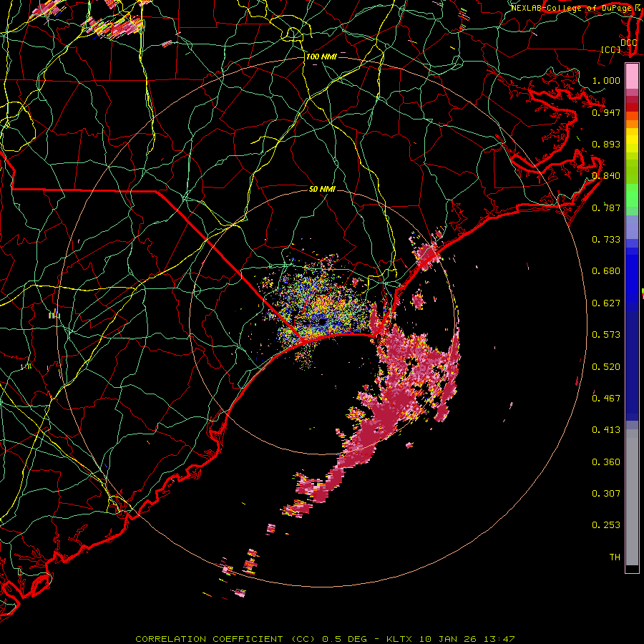This screenshot has width=644, height=644.
Task: Select the 1.000 legend value
Action: tap(606, 80)
